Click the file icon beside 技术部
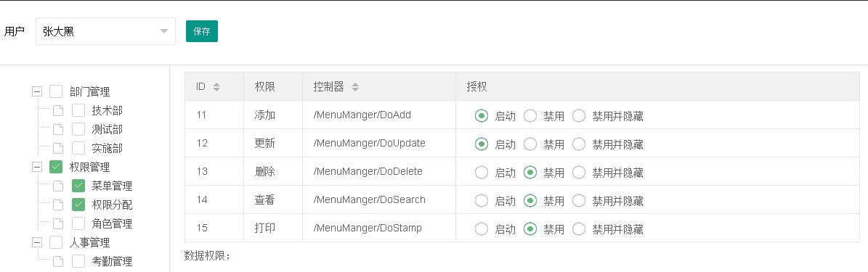The width and height of the screenshot is (868, 272). click(x=58, y=110)
